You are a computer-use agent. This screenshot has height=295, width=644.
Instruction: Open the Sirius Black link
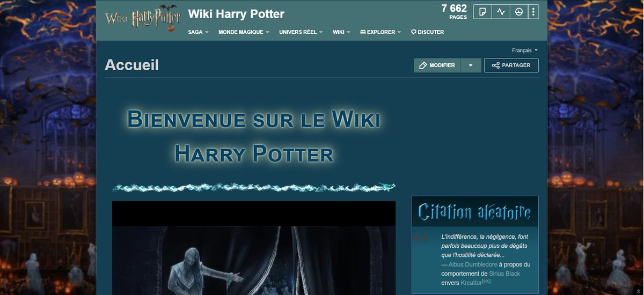[505, 274]
